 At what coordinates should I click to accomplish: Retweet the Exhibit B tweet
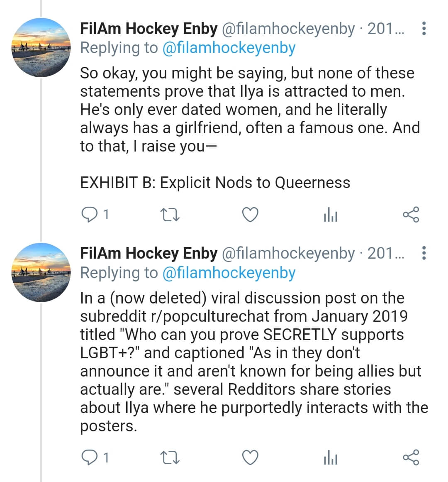click(x=170, y=215)
